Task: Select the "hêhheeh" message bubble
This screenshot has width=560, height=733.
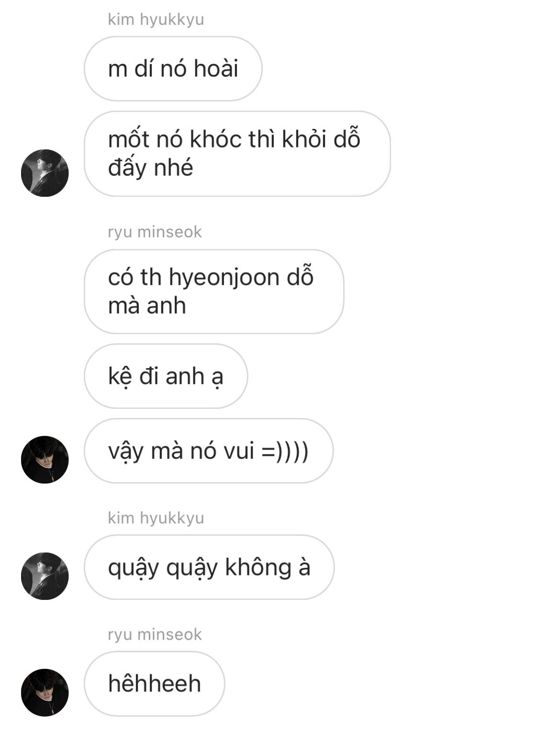Action: 155,684
